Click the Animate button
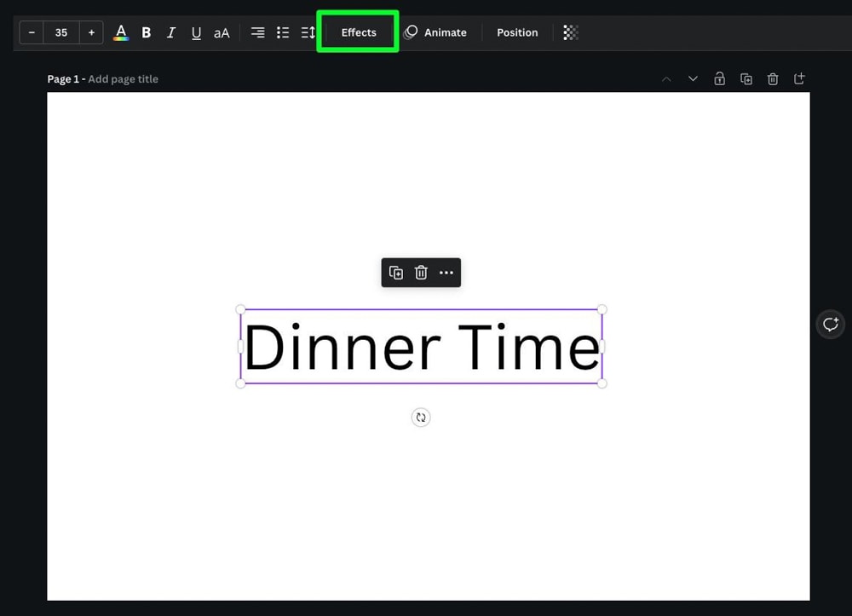852x616 pixels. click(x=435, y=32)
